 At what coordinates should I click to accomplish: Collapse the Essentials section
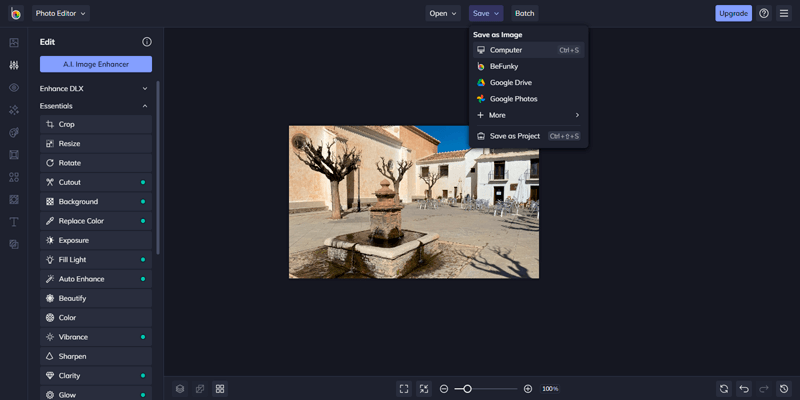point(95,106)
